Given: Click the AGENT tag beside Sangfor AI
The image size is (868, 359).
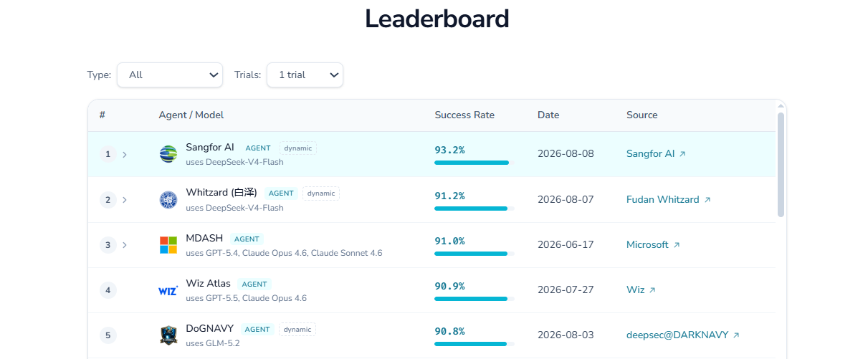Looking at the screenshot, I should (x=258, y=148).
